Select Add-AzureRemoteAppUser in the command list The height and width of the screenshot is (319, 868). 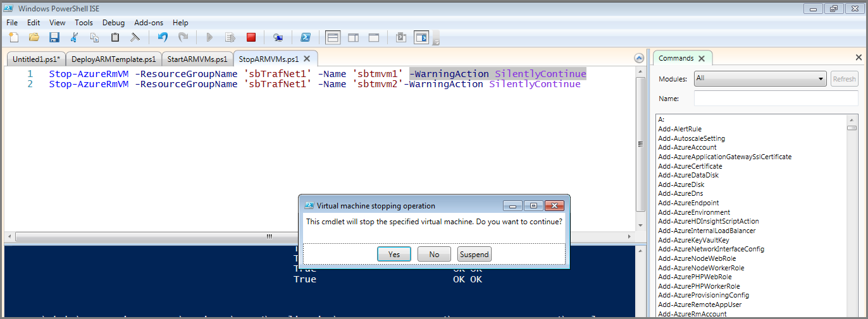tap(700, 304)
